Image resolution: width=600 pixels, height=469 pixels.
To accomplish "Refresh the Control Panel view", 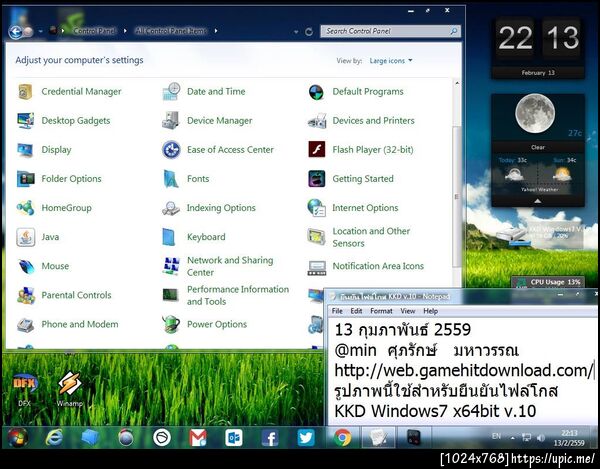I will pos(309,32).
